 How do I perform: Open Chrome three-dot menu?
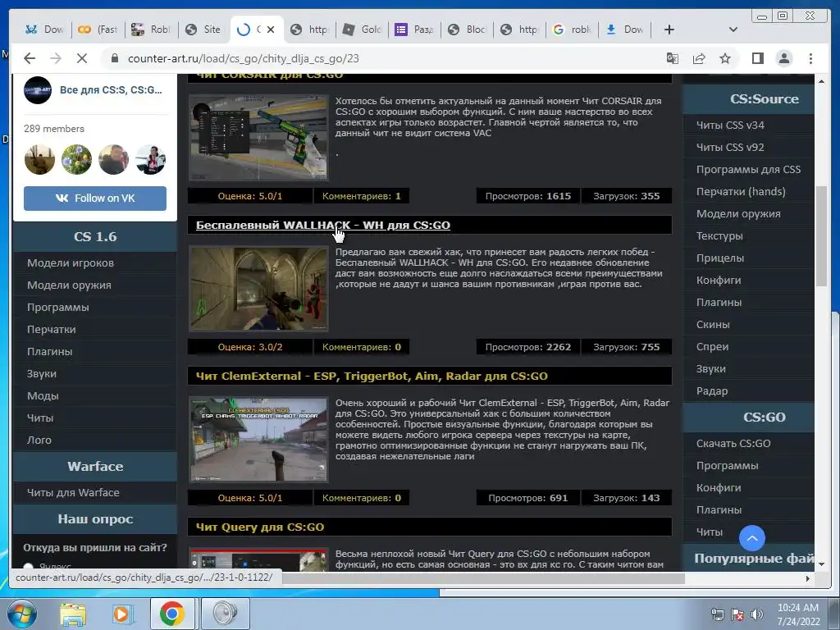tap(810, 58)
